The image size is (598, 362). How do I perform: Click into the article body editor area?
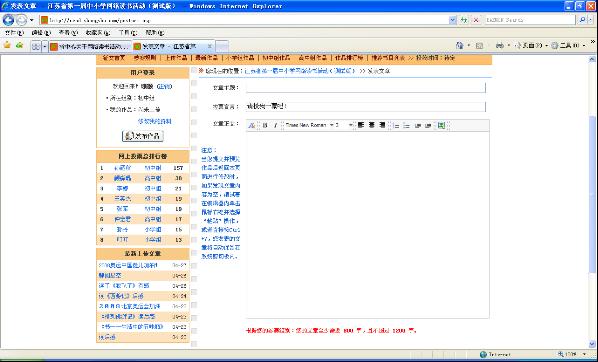(368, 225)
